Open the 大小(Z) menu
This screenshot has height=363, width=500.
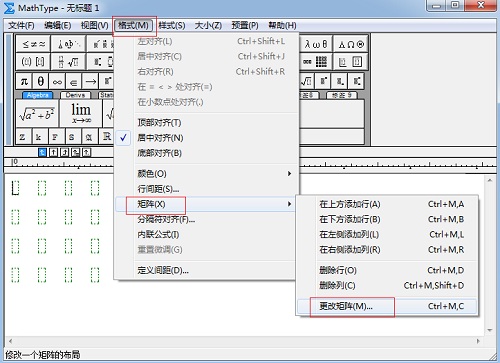(208, 25)
